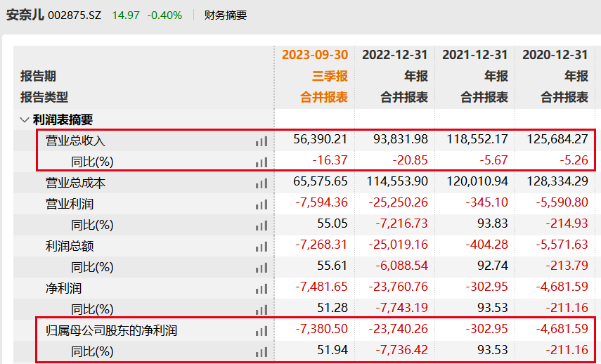Open chart icon for 净利润 row
This screenshot has width=601, height=364.
coord(261,289)
